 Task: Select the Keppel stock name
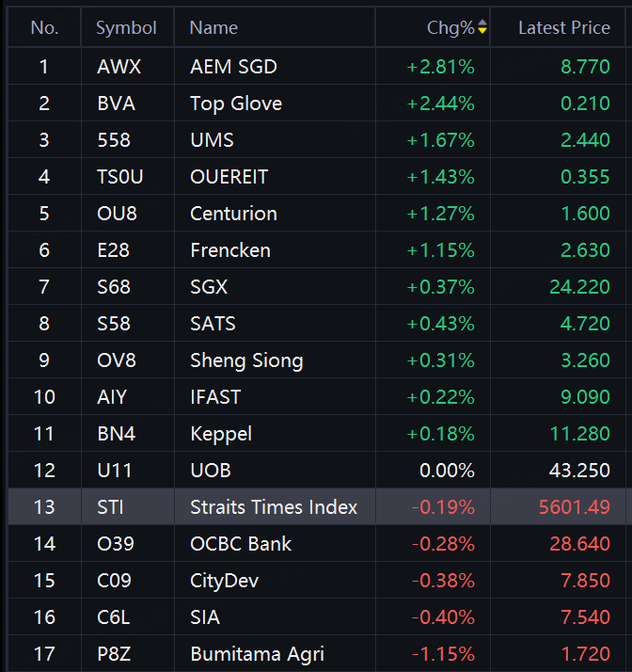click(221, 435)
